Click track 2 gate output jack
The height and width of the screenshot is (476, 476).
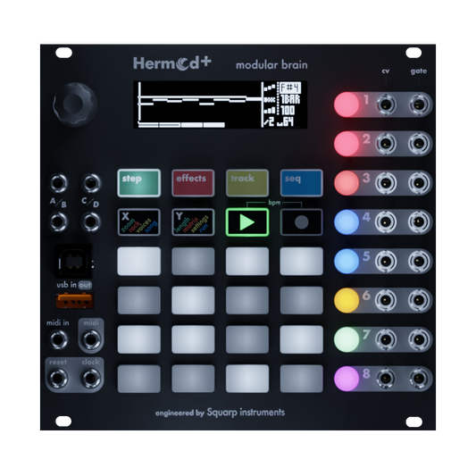[x=419, y=143]
